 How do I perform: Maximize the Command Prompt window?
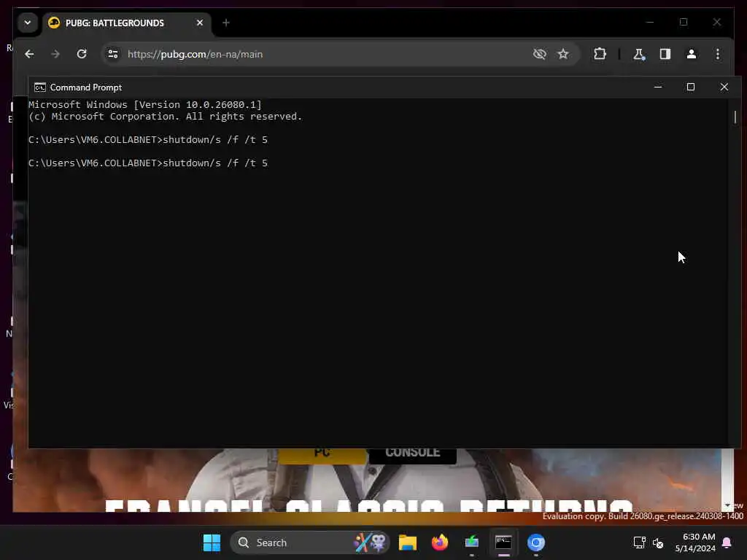coord(691,87)
